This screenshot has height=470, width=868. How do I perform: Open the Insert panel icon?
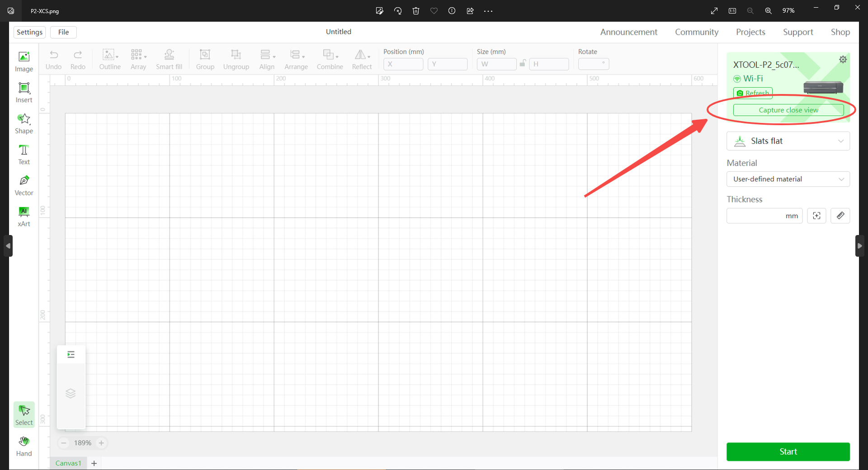tap(24, 92)
